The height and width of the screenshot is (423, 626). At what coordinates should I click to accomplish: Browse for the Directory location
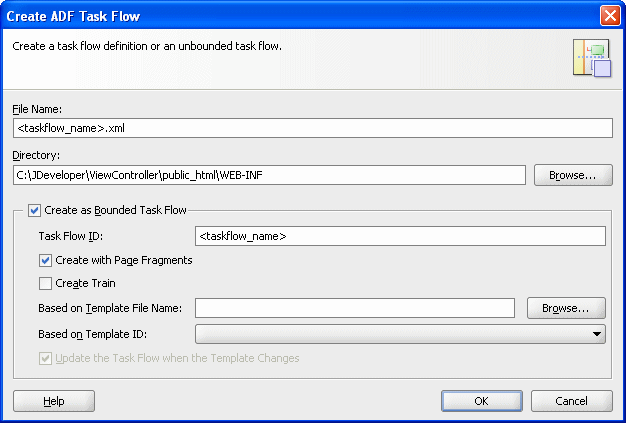pos(573,175)
